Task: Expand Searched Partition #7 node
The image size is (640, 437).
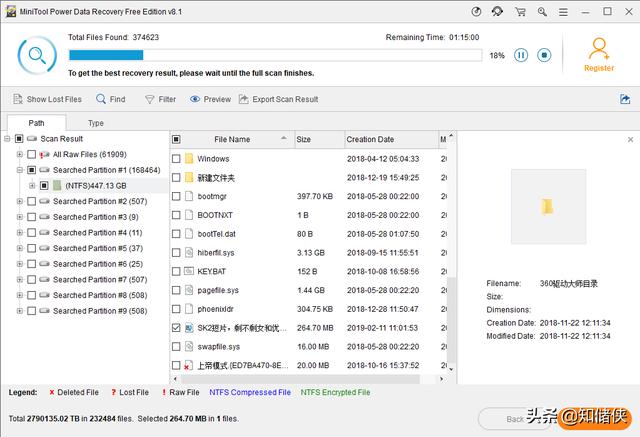Action: pos(19,280)
